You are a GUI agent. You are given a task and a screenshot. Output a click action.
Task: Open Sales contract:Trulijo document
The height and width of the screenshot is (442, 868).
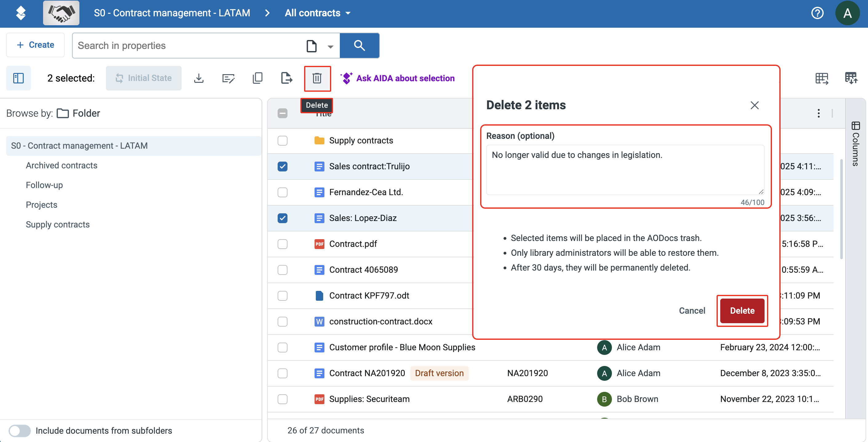(369, 167)
